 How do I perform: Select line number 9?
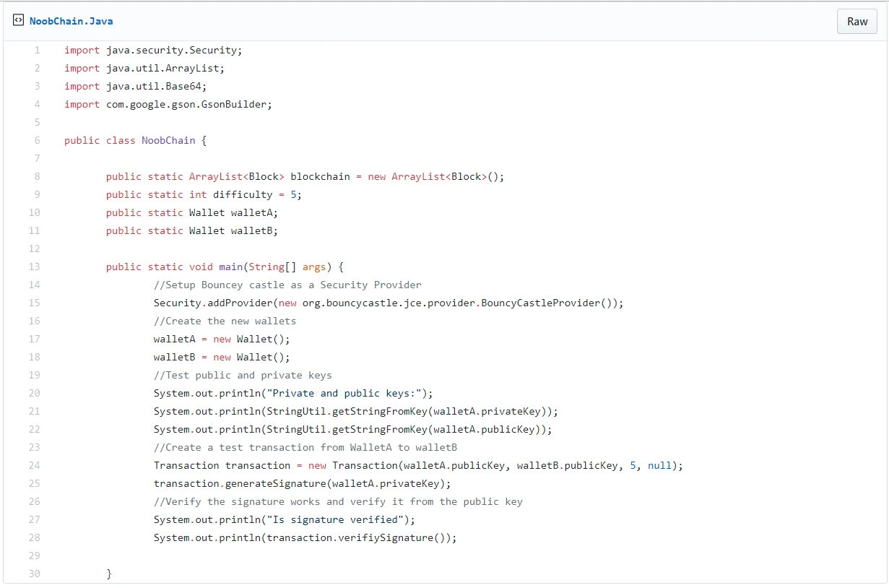pos(37,194)
